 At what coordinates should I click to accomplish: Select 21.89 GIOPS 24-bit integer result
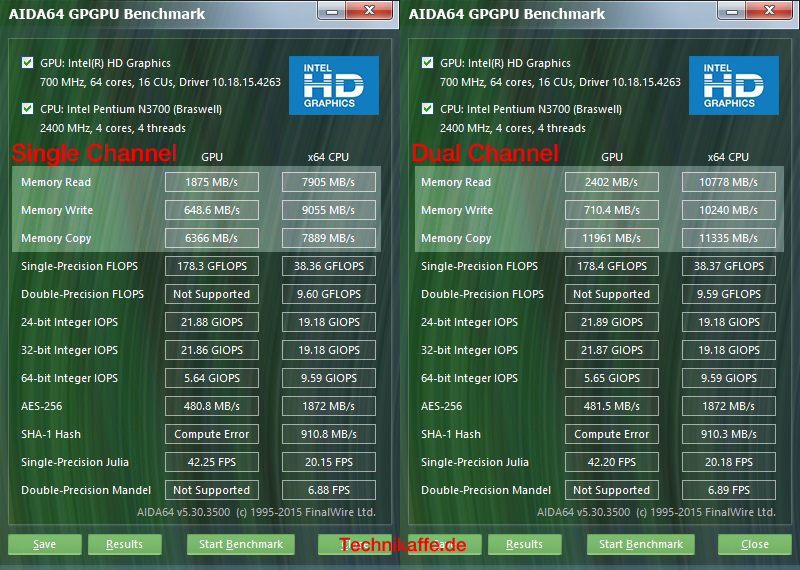pyautogui.click(x=612, y=322)
